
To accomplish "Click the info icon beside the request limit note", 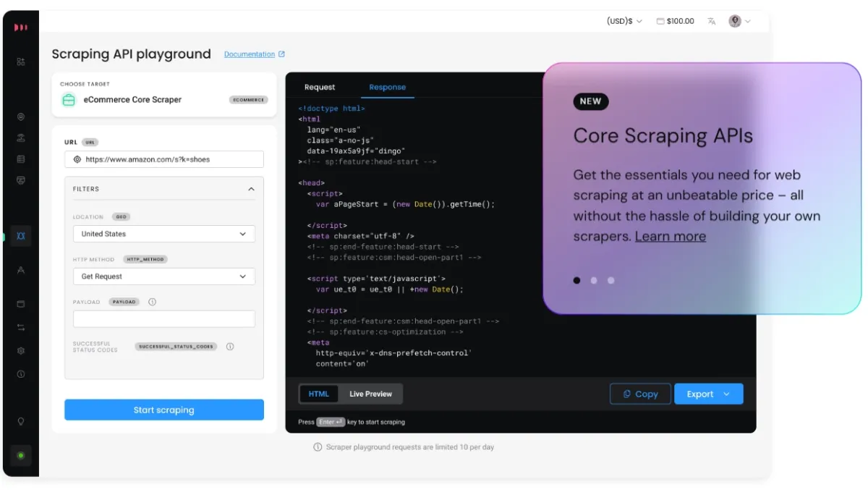I will pos(318,447).
